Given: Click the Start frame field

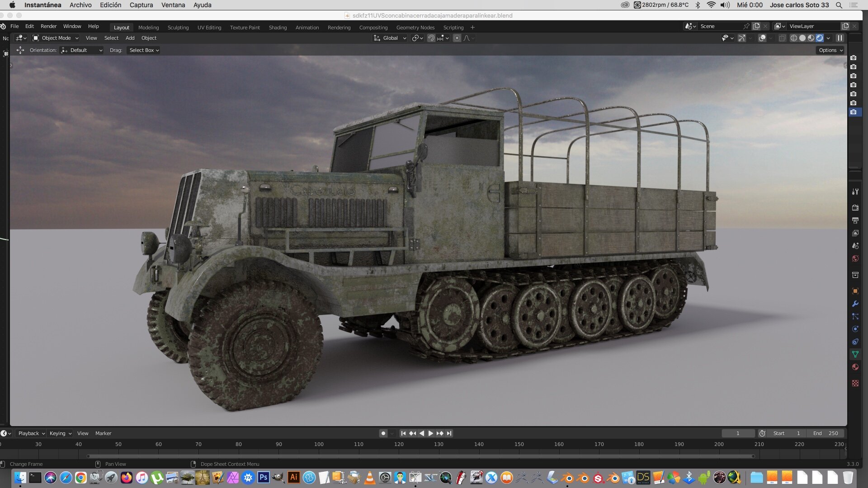Looking at the screenshot, I should (787, 433).
